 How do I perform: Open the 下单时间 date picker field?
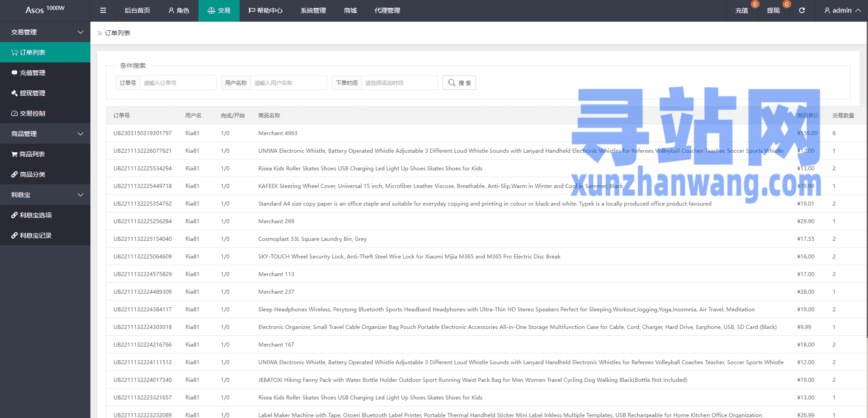(x=399, y=83)
